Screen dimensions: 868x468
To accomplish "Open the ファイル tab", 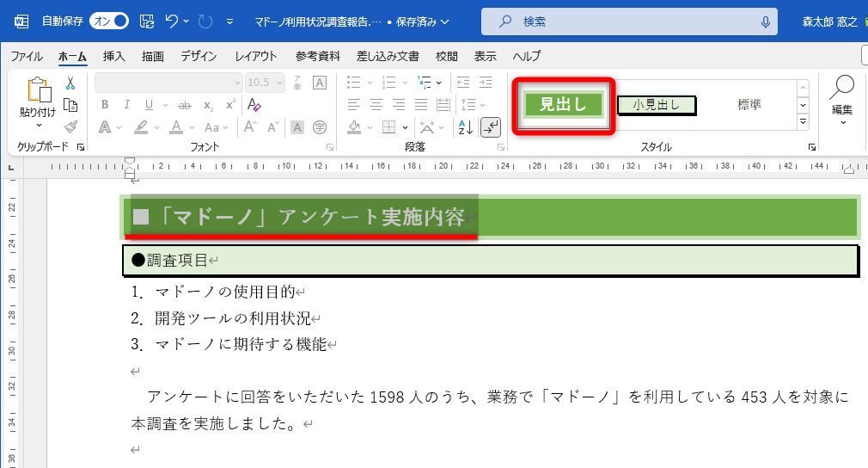I will pyautogui.click(x=26, y=56).
